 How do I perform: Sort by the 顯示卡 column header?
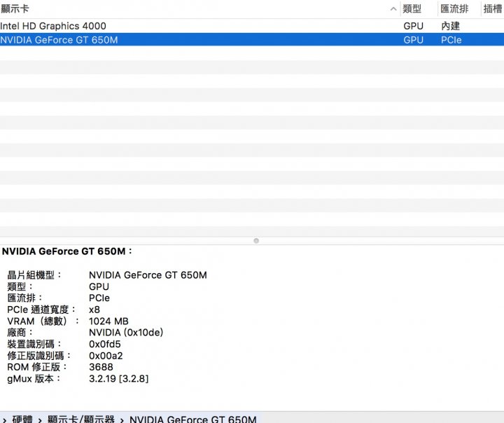[15, 8]
